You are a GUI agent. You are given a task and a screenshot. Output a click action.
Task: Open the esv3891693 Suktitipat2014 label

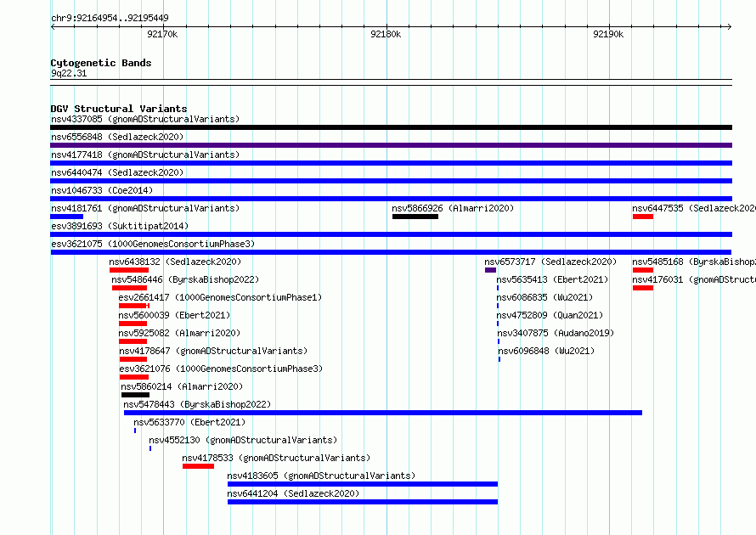(120, 226)
